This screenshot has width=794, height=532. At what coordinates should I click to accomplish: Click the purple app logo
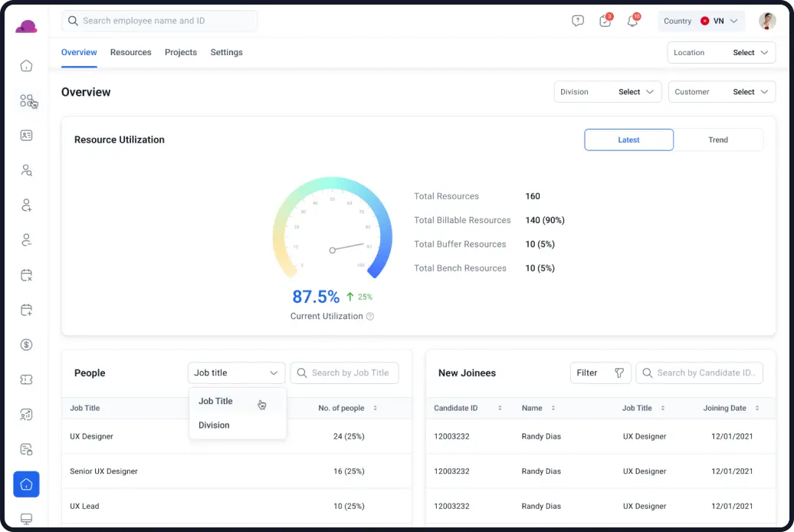point(26,26)
